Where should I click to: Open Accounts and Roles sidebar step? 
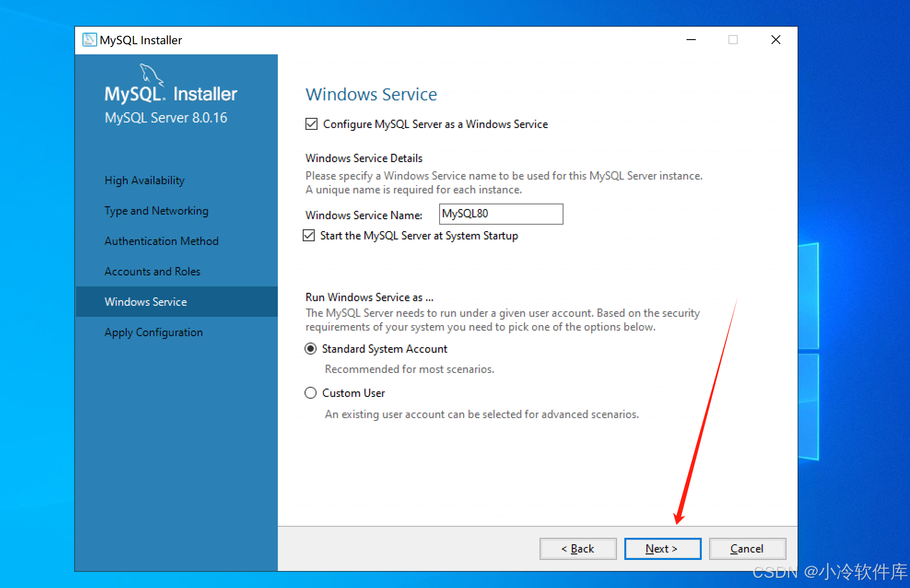pyautogui.click(x=152, y=272)
